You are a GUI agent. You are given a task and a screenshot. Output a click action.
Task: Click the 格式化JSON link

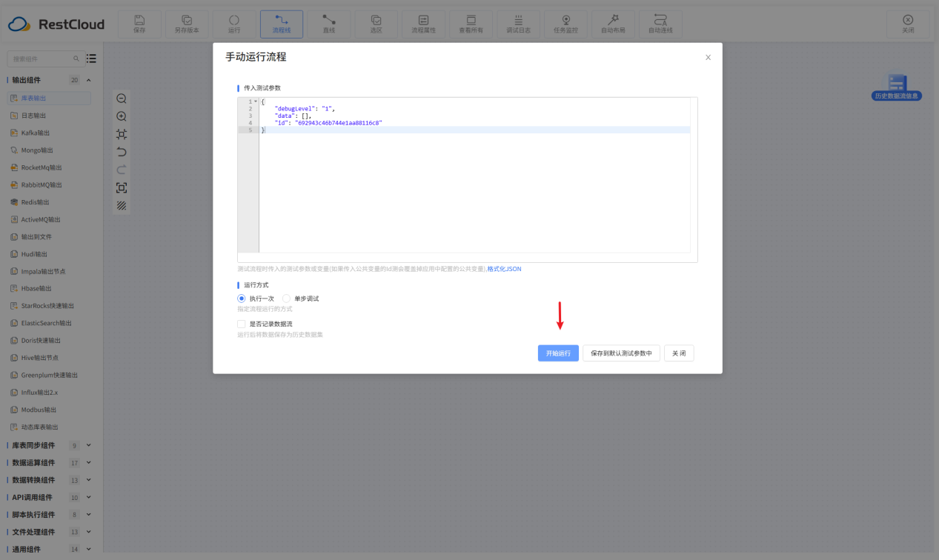pyautogui.click(x=504, y=269)
